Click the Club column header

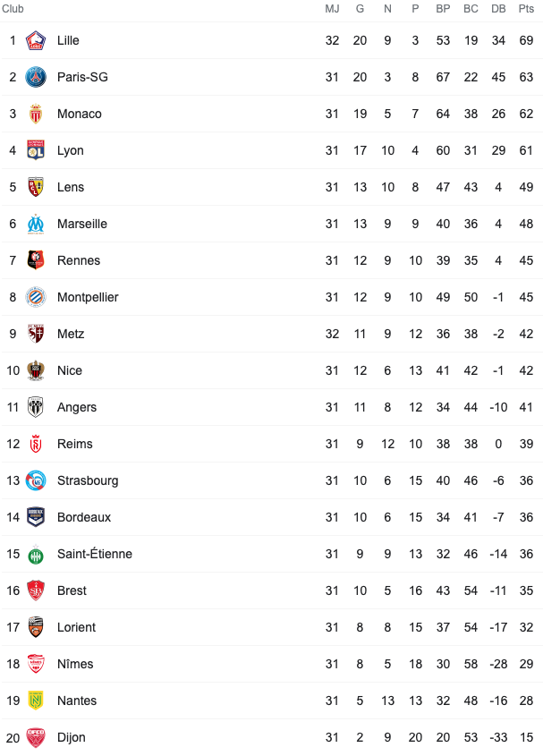coord(13,9)
